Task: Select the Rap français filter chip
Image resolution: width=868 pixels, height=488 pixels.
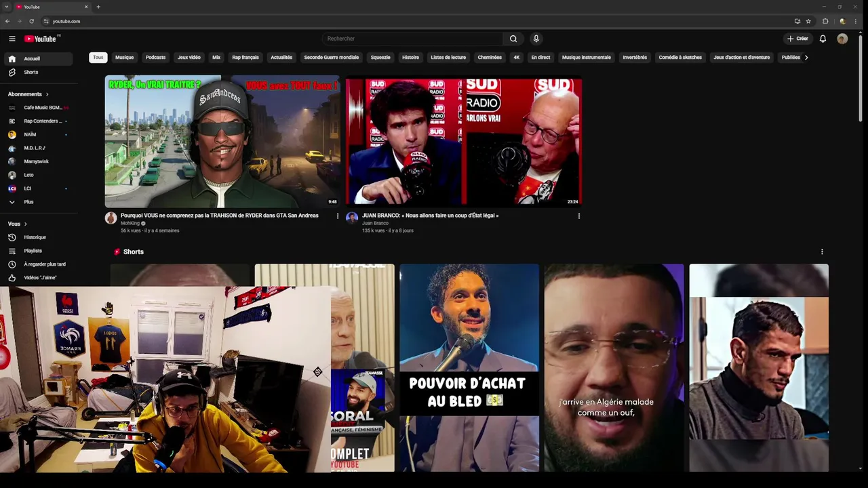Action: [245, 58]
